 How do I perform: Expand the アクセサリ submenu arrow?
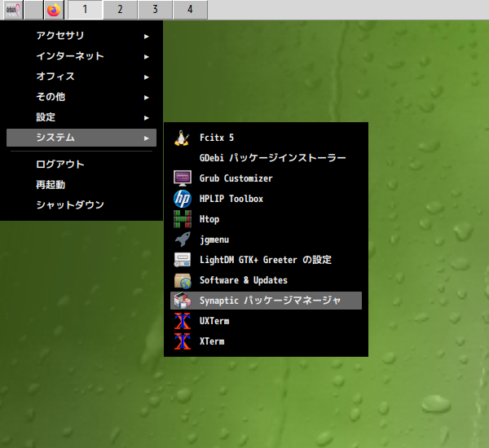[x=146, y=37]
